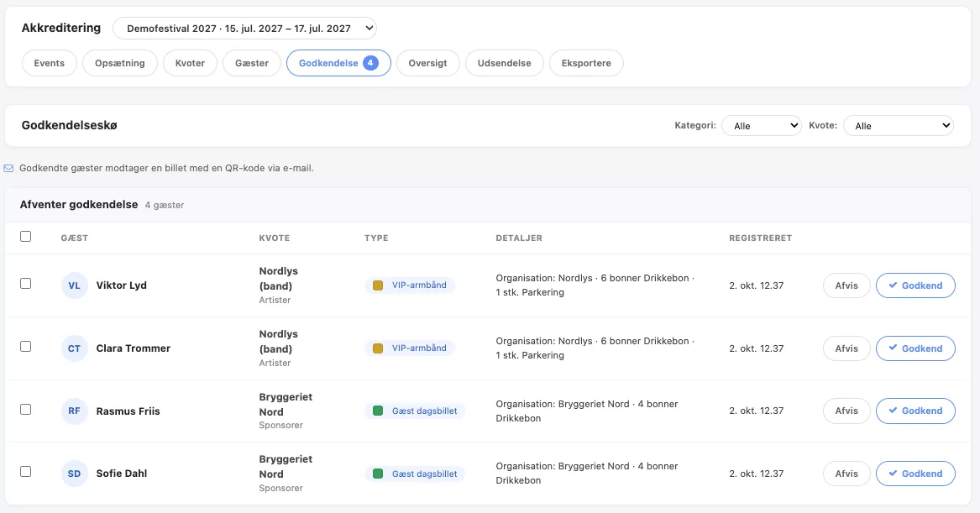Open the Udsendelse tab
Viewport: 980px width, 513px height.
[505, 63]
